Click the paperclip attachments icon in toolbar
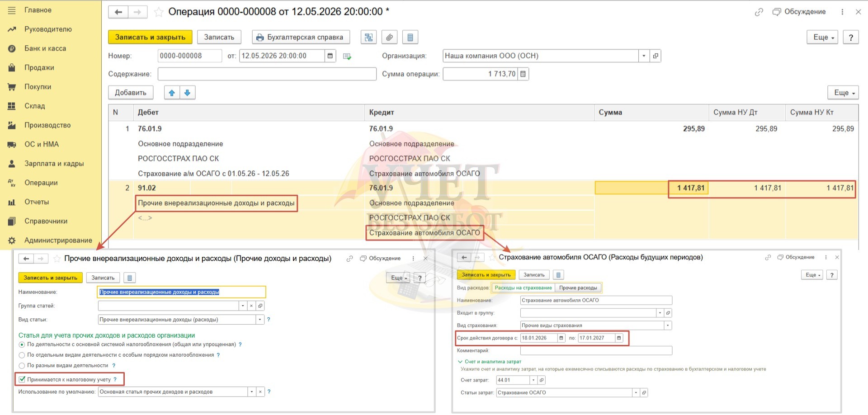868x415 pixels. [389, 37]
